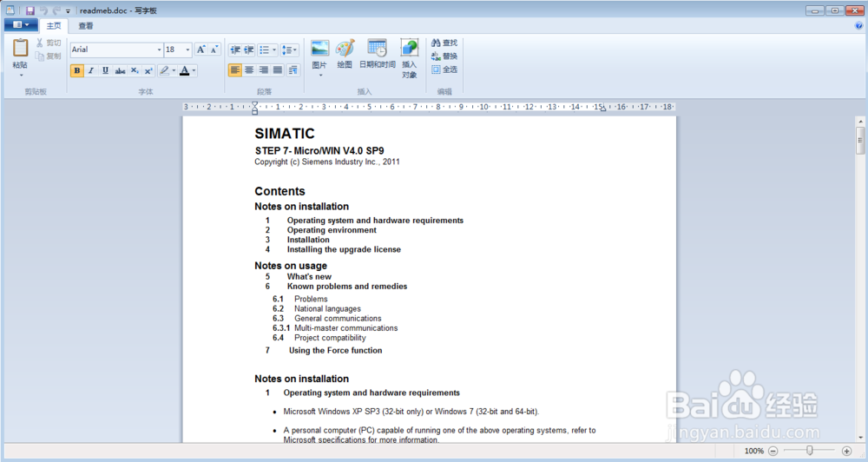Justify paragraph text
This screenshot has height=462, width=868.
278,69
